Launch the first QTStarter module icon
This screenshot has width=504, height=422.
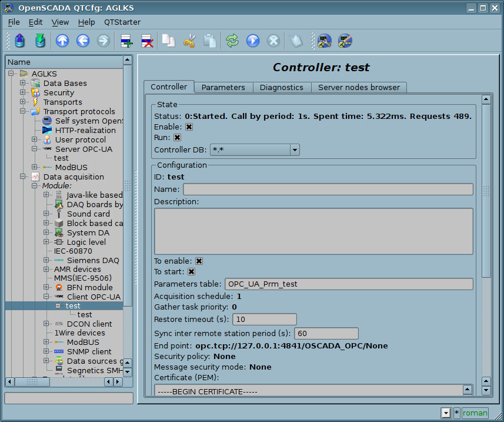coord(325,41)
